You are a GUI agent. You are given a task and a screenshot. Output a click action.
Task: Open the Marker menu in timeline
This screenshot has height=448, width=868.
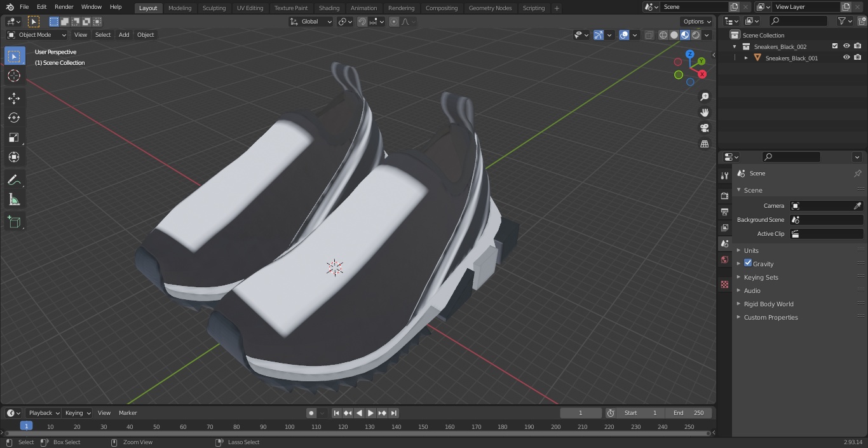tap(128, 413)
